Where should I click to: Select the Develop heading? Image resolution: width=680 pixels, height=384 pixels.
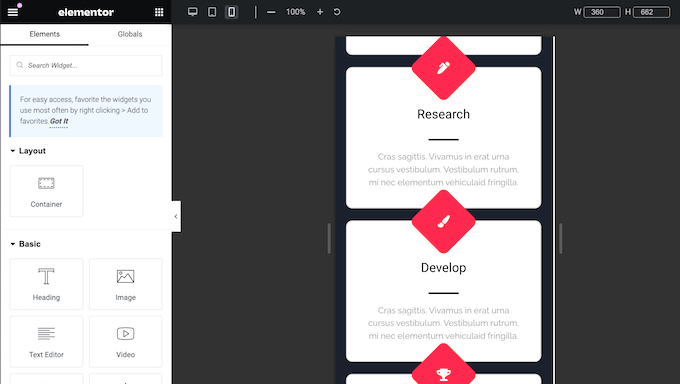[x=443, y=268]
